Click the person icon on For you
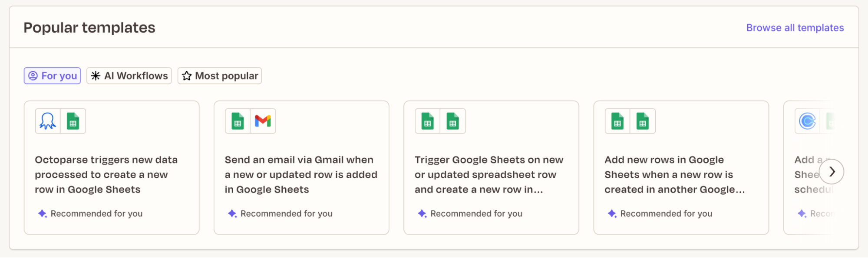 (33, 76)
